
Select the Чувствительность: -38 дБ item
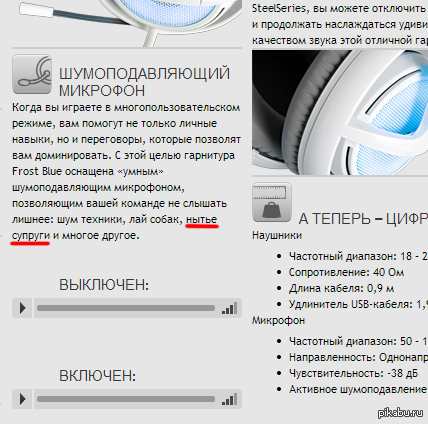353,373
